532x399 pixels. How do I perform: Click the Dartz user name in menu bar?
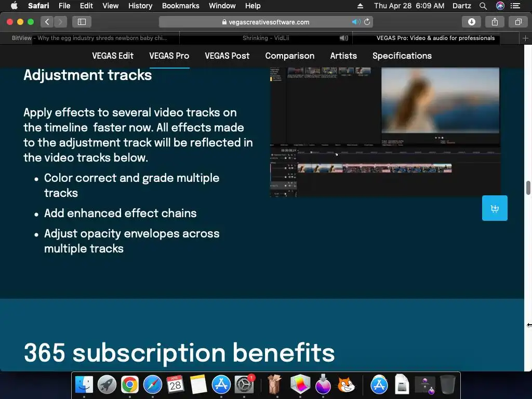(x=461, y=6)
